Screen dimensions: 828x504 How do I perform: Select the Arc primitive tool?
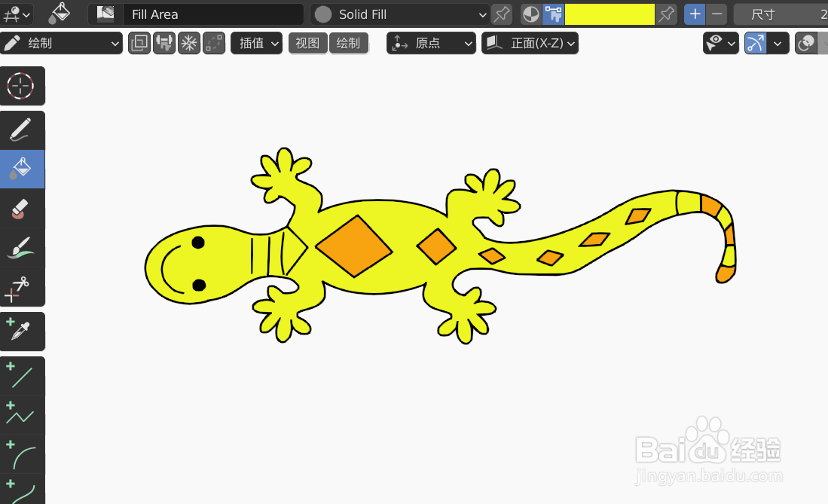pyautogui.click(x=22, y=454)
